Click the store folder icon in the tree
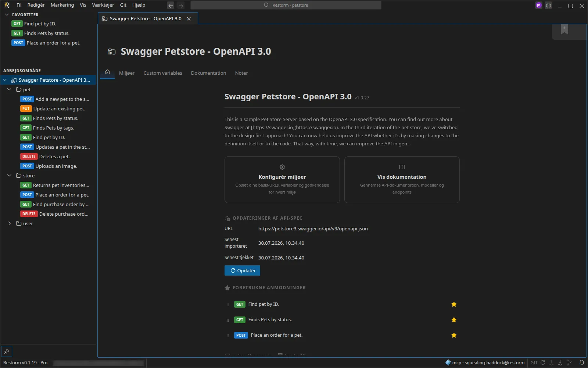The image size is (588, 368). [x=19, y=176]
